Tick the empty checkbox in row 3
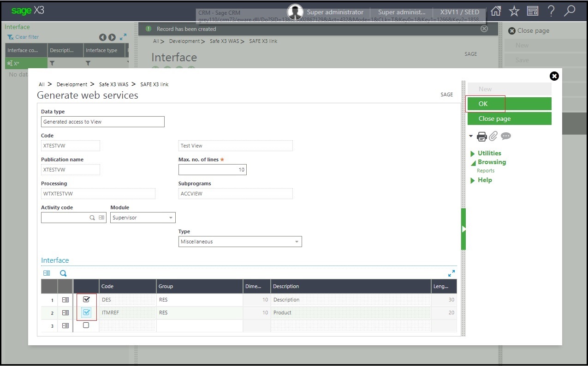Viewport: 588px width, 366px height. click(86, 325)
